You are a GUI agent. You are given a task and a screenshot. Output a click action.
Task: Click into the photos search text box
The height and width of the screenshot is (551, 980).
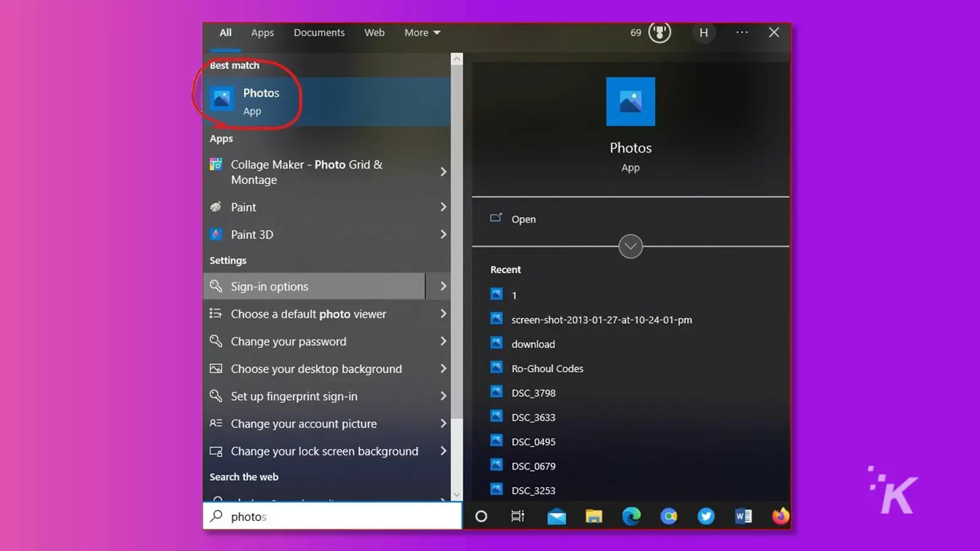tap(333, 516)
